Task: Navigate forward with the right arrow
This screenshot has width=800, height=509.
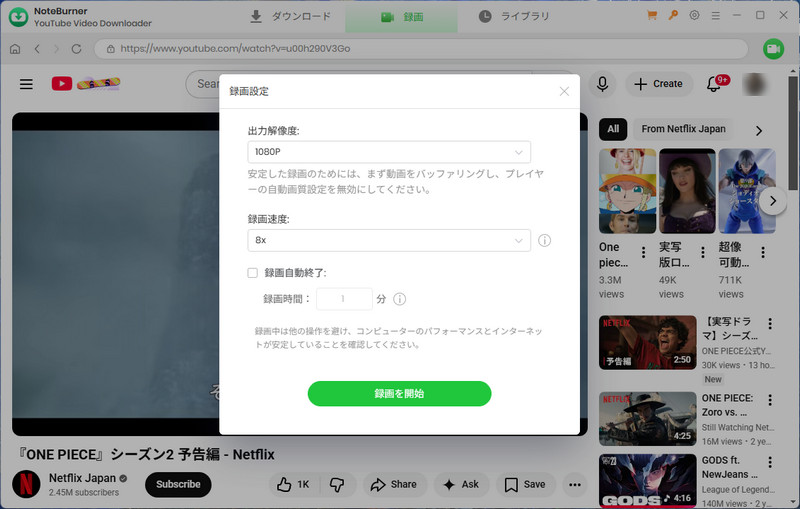Action: [x=56, y=49]
